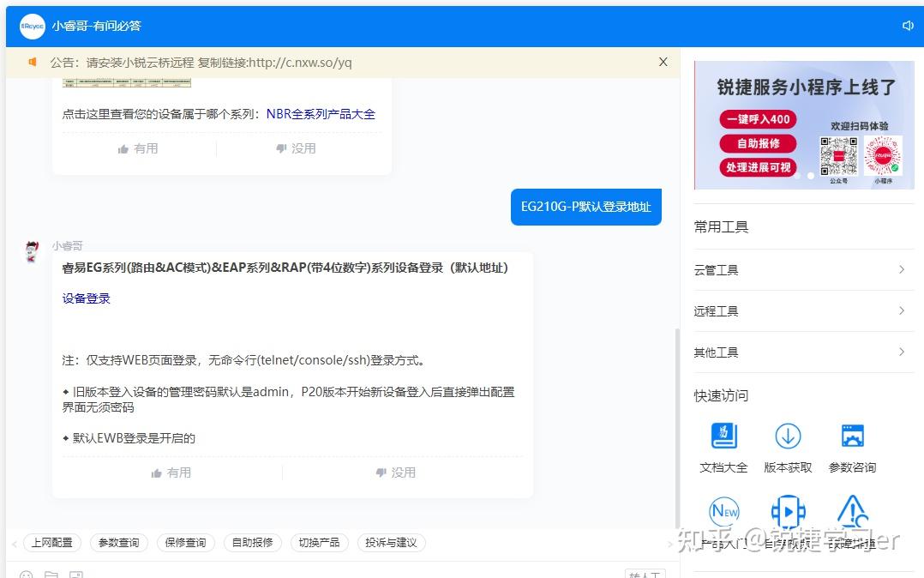Screen dimensions: 924x578
Task: Expand 远程工具 section
Action: click(x=804, y=310)
